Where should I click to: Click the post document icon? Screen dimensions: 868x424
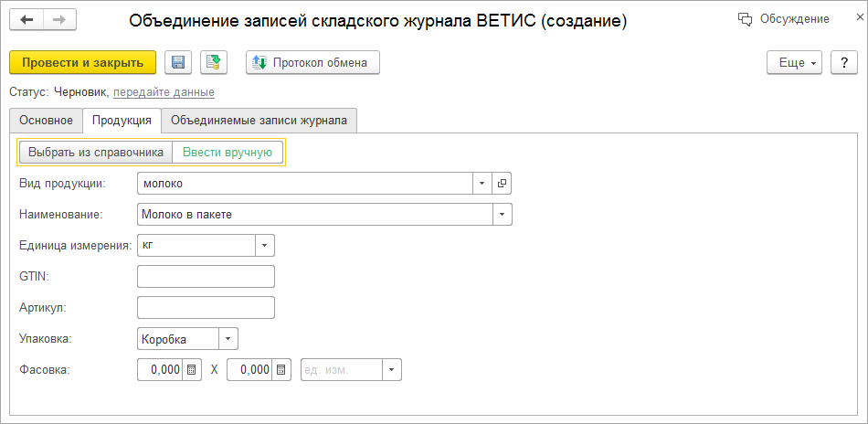pyautogui.click(x=214, y=62)
